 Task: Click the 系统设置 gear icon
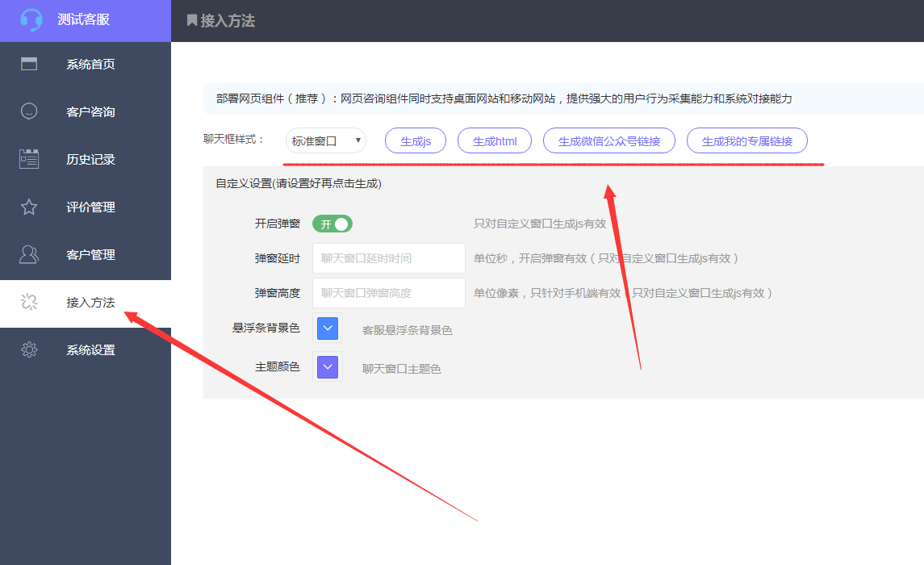pos(29,349)
